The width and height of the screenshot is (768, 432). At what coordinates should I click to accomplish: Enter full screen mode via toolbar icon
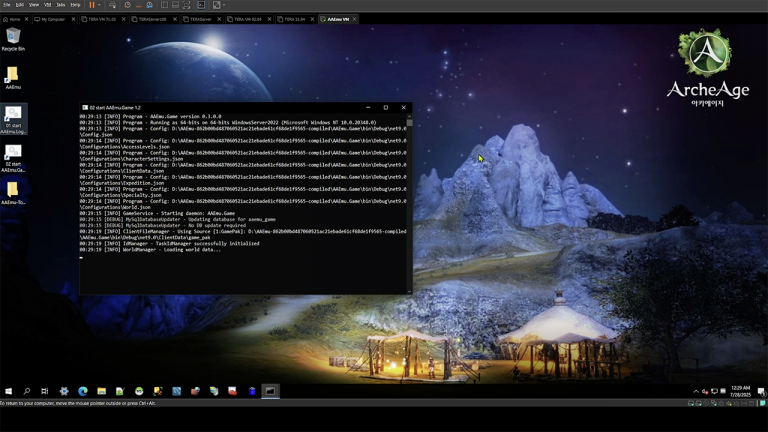coord(187,5)
